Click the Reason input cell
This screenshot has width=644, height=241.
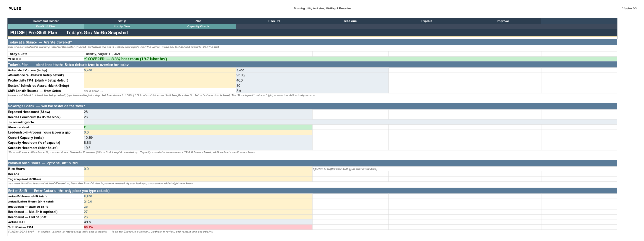point(198,174)
